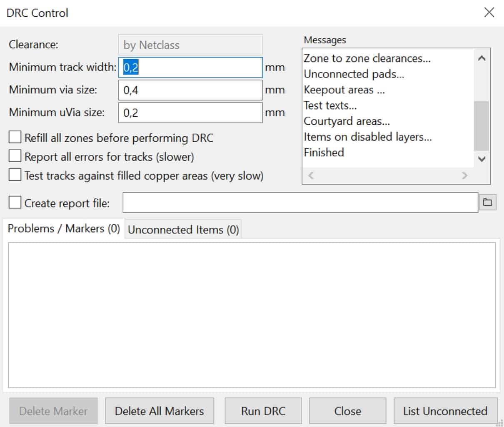Image resolution: width=504 pixels, height=427 pixels.
Task: Click the Close button
Action: tap(347, 411)
